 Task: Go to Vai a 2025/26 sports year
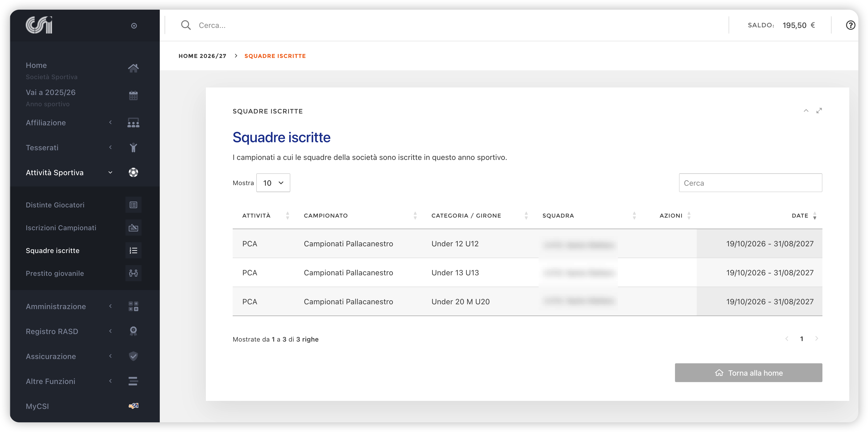pyautogui.click(x=51, y=92)
